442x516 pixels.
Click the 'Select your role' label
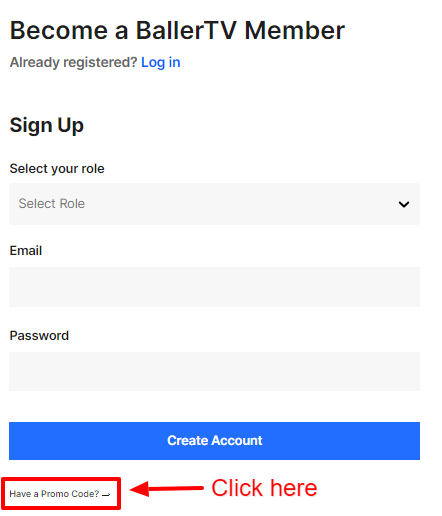point(57,169)
